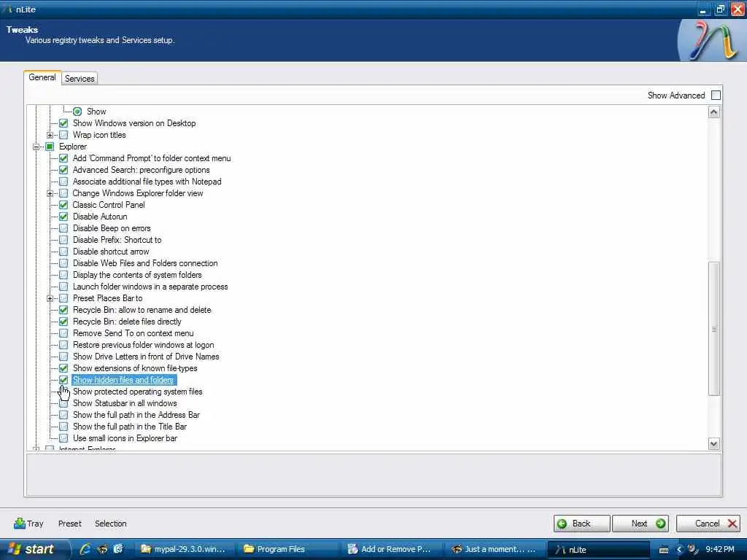Image resolution: width=747 pixels, height=560 pixels.
Task: Check Associate additional file types with Notepad
Action: [x=63, y=182]
